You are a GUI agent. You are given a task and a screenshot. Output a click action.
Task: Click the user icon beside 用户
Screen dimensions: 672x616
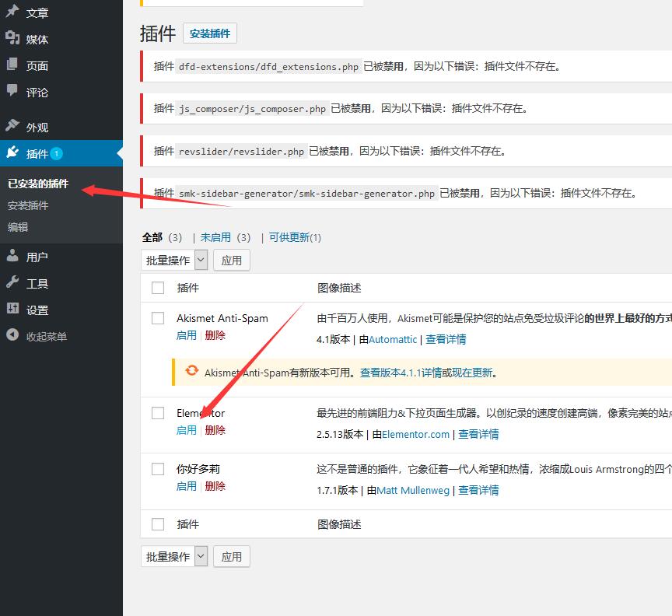tap(12, 255)
